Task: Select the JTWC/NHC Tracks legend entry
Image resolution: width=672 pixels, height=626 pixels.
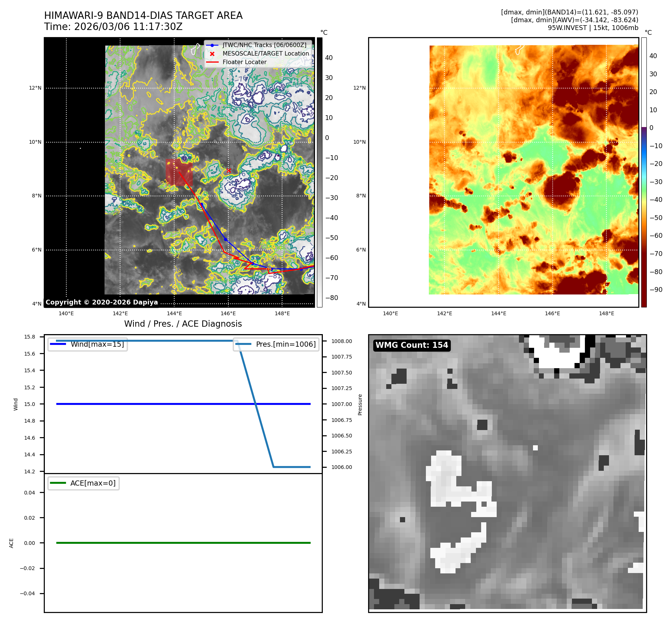Action: pyautogui.click(x=264, y=45)
